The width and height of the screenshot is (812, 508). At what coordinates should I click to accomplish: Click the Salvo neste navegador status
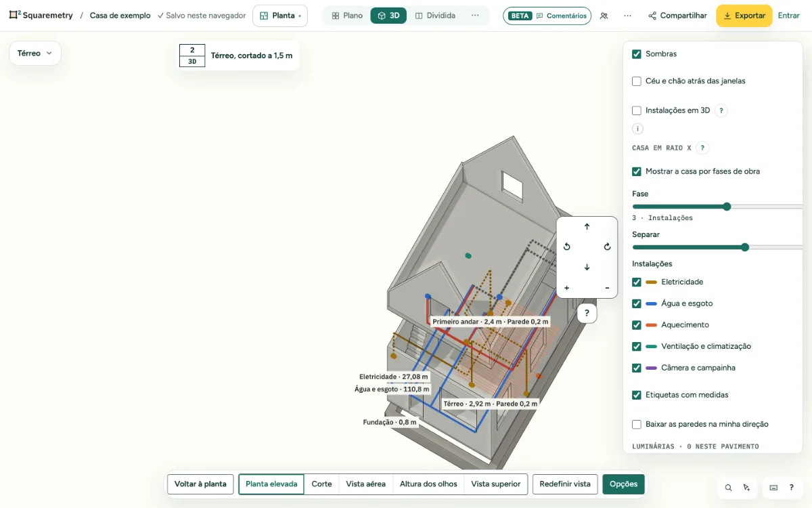(202, 16)
